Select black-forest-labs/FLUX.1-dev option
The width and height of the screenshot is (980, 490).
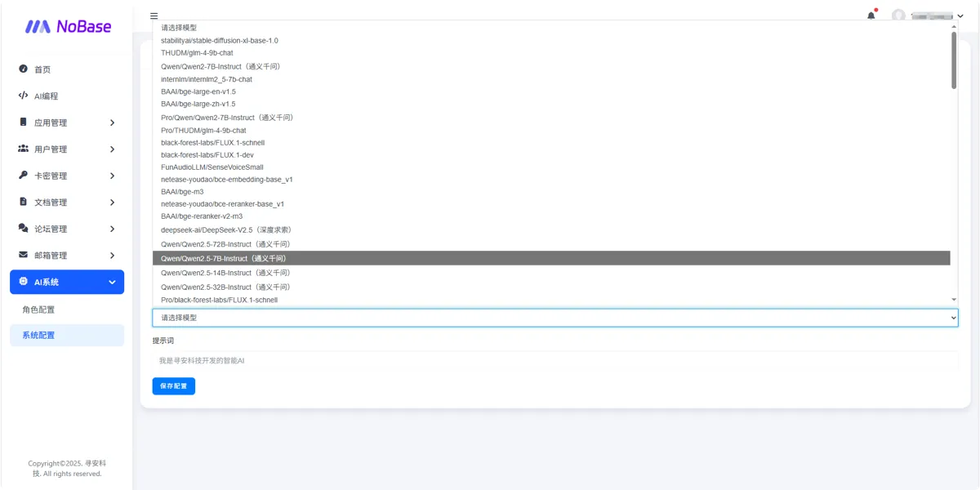[551, 154]
